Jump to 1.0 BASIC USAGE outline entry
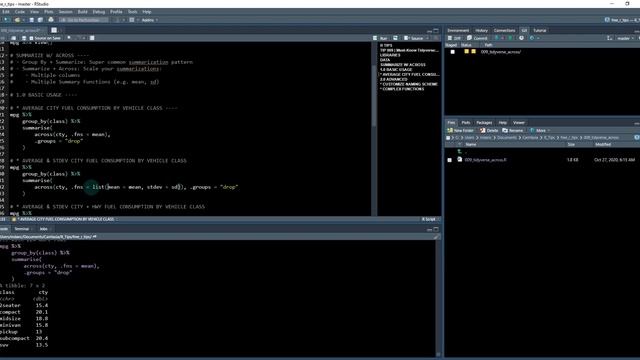640x360 pixels. point(396,69)
